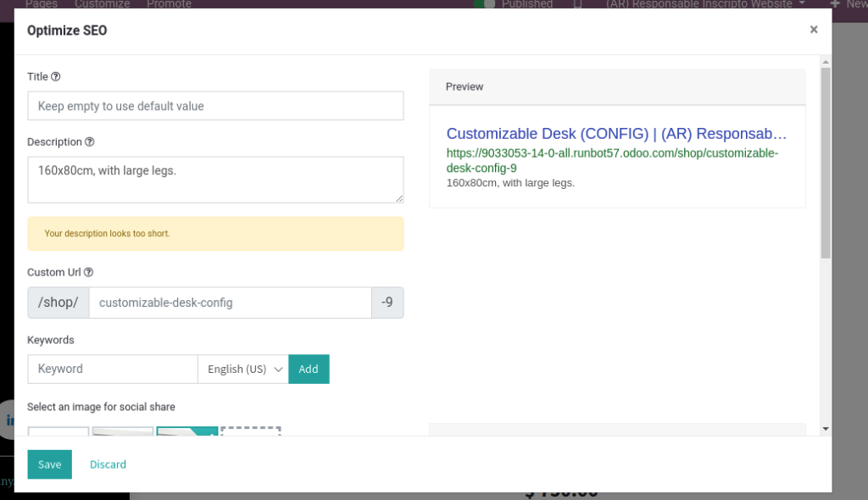Open the Title help tooltip icon
The width and height of the screenshot is (868, 500).
(x=55, y=76)
